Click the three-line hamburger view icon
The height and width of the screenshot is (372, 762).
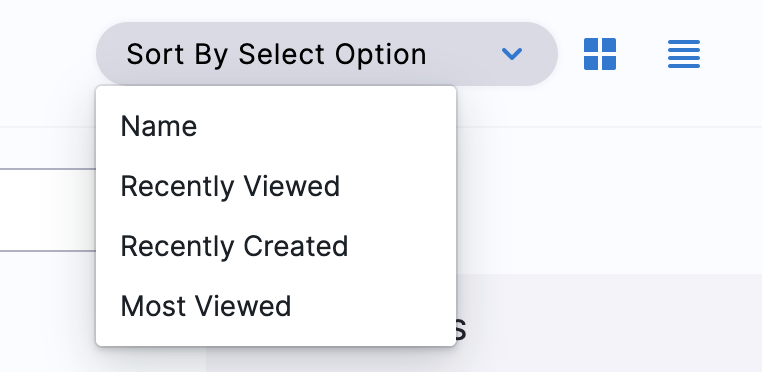coord(684,54)
